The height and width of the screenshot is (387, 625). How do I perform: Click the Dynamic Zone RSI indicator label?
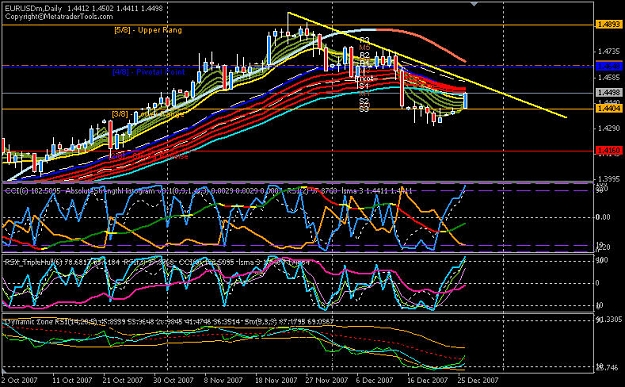[51, 321]
